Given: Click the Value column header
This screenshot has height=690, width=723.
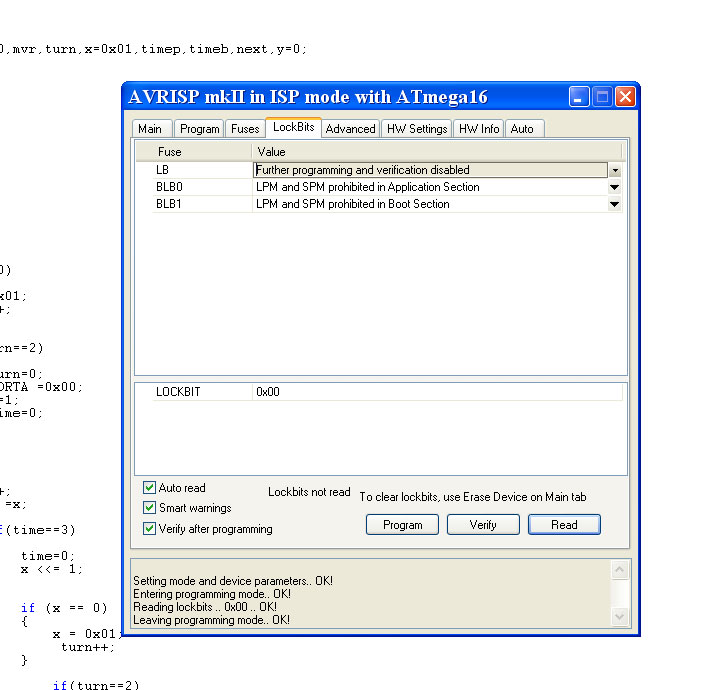Looking at the screenshot, I should coord(271,152).
